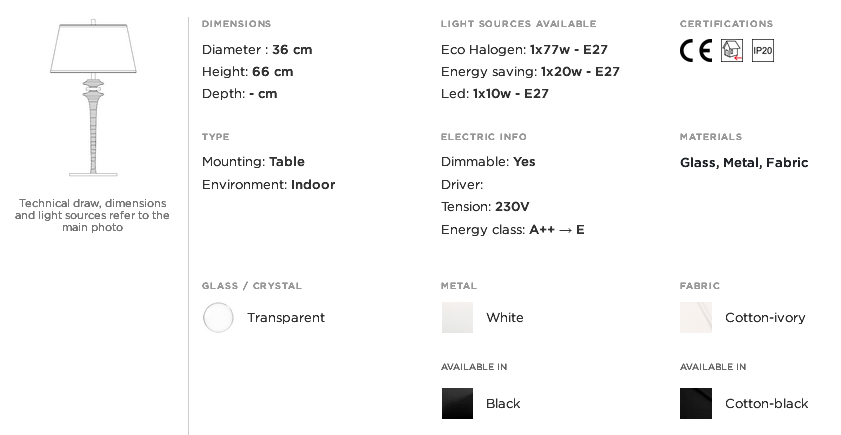Click the indoor-use house certification icon

(x=732, y=50)
